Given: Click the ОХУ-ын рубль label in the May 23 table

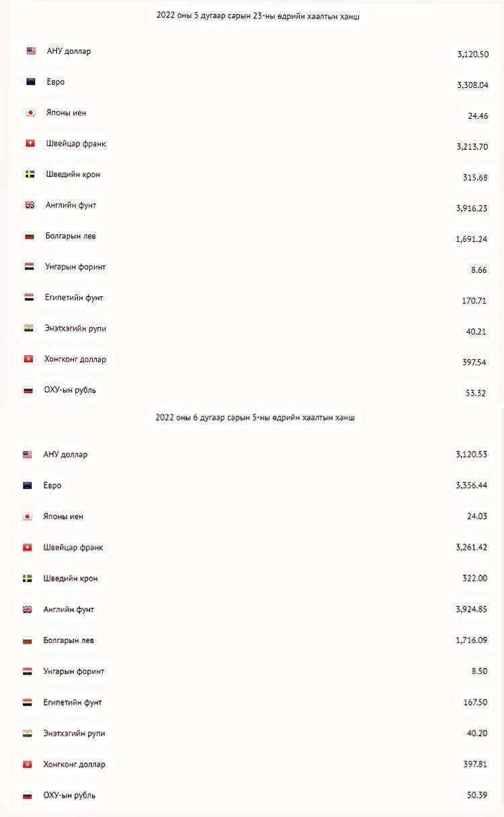Looking at the screenshot, I should (70, 390).
